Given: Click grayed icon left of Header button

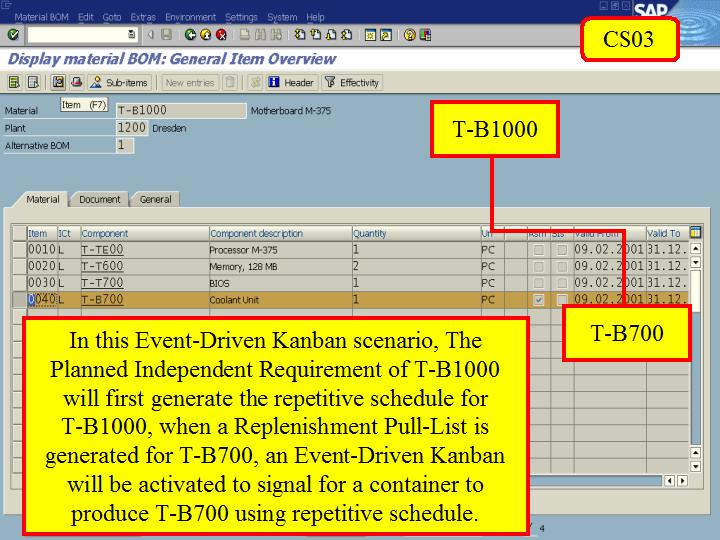Looking at the screenshot, I should [x=255, y=82].
